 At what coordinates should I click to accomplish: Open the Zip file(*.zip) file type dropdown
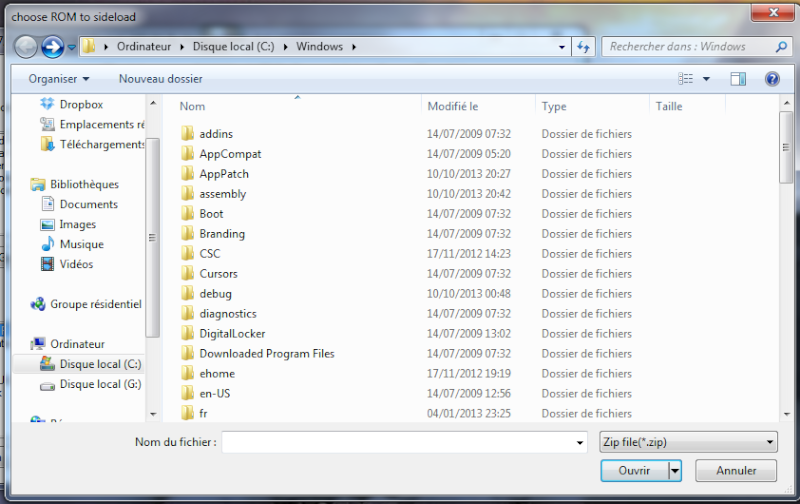[x=688, y=442]
